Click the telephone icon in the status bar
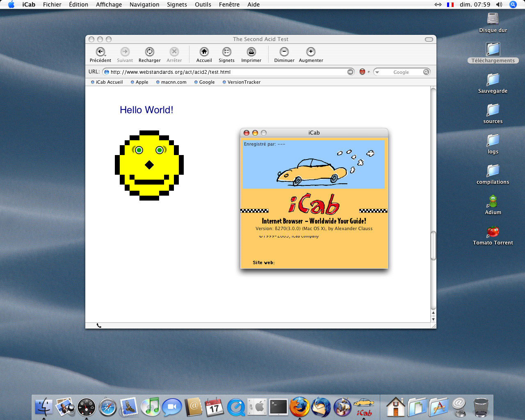The width and height of the screenshot is (525, 420). 98,325
